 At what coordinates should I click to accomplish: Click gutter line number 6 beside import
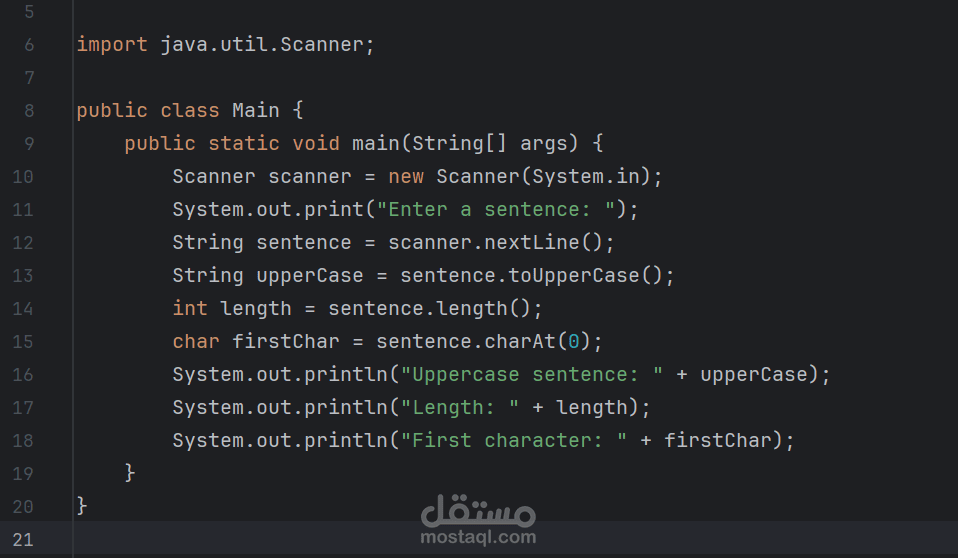tap(28, 45)
